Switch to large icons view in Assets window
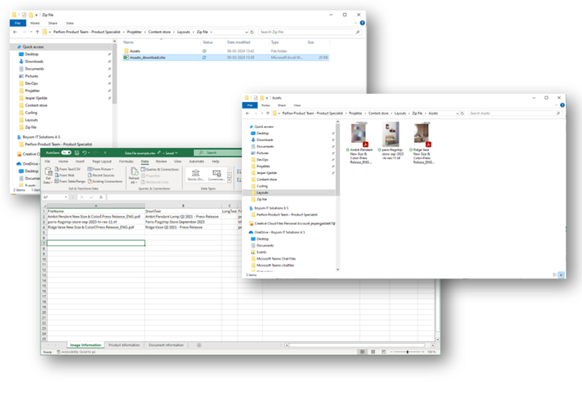This screenshot has height=393, width=582. pos(561,275)
